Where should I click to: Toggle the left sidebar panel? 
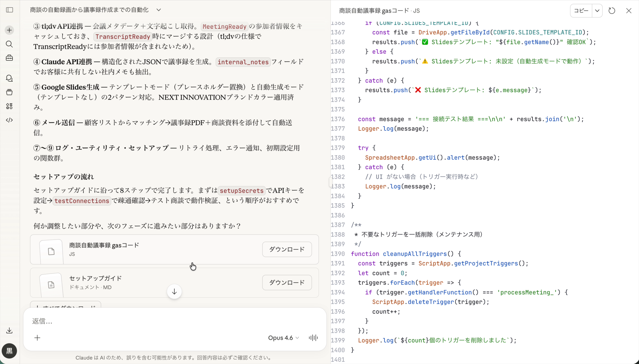click(x=9, y=10)
